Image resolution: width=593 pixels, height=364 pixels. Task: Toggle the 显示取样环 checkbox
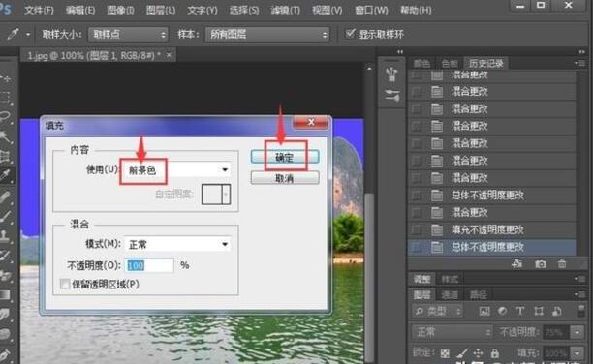tap(350, 34)
